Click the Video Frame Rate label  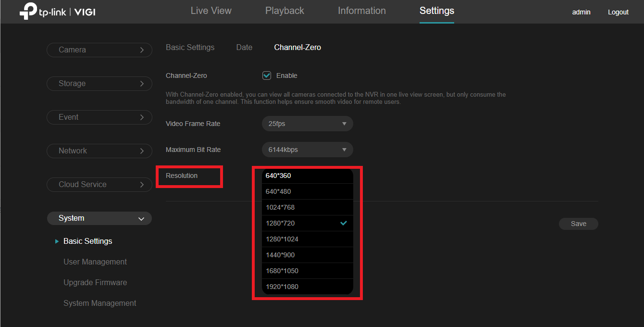pyautogui.click(x=193, y=124)
